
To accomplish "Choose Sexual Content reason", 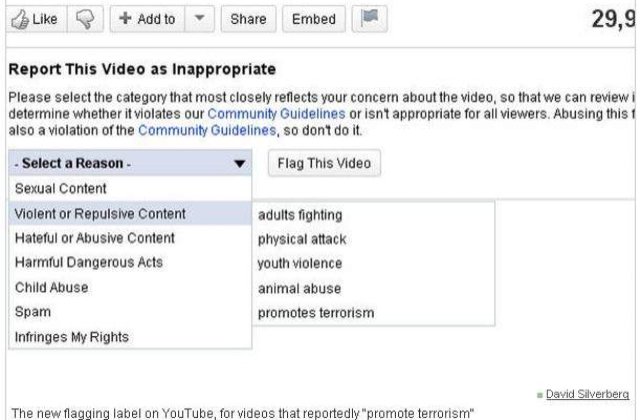I will tap(130, 189).
